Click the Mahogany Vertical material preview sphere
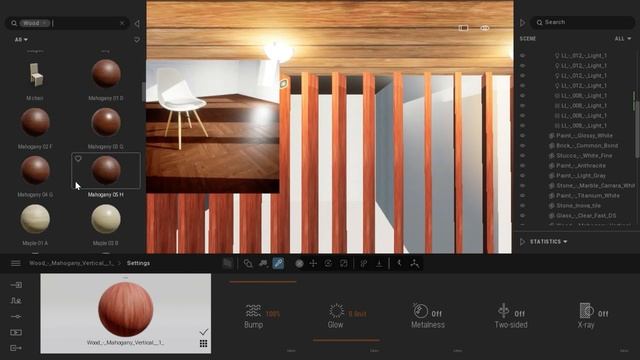Screen dimensions: 640x360 click(x=126, y=309)
